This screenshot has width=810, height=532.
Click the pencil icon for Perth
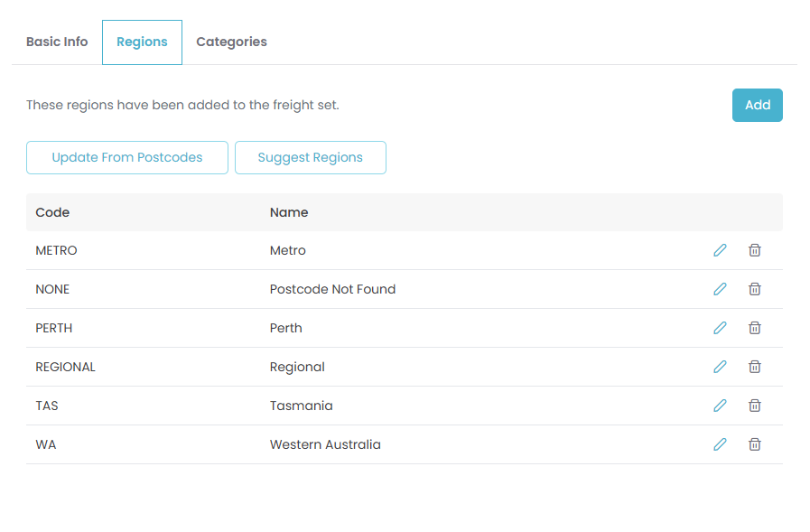(720, 328)
